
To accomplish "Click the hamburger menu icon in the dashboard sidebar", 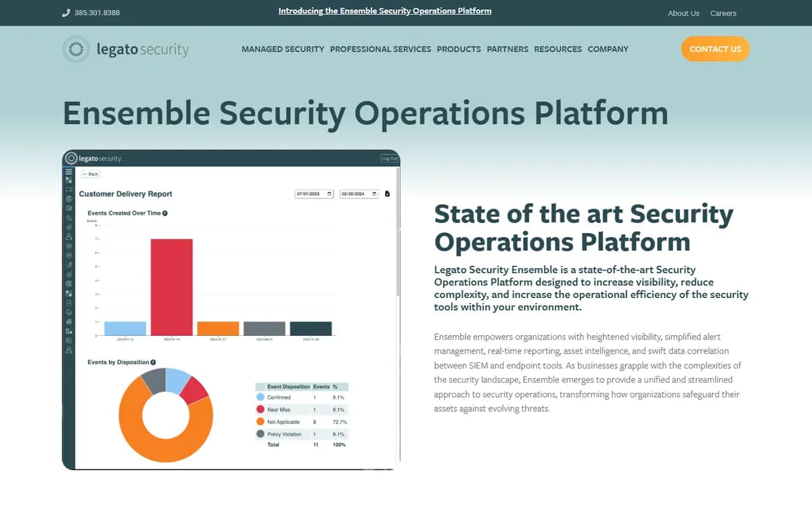I will tap(68, 171).
